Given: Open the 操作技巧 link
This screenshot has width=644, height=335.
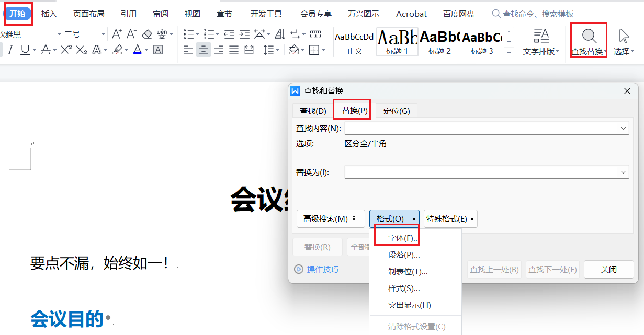Looking at the screenshot, I should pyautogui.click(x=322, y=270).
